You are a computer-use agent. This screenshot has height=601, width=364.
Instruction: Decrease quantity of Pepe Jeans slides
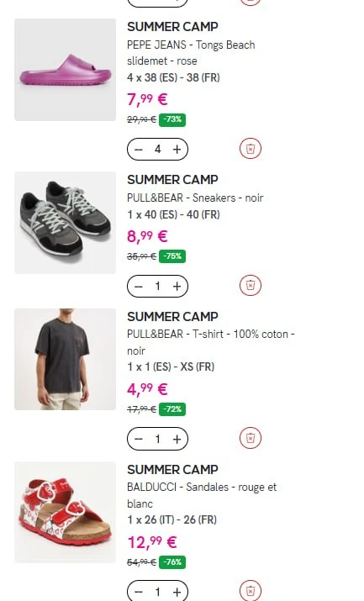pos(139,150)
